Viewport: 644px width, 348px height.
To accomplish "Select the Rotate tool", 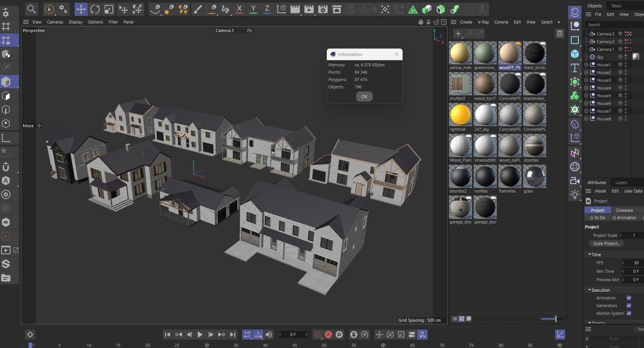I will point(95,9).
